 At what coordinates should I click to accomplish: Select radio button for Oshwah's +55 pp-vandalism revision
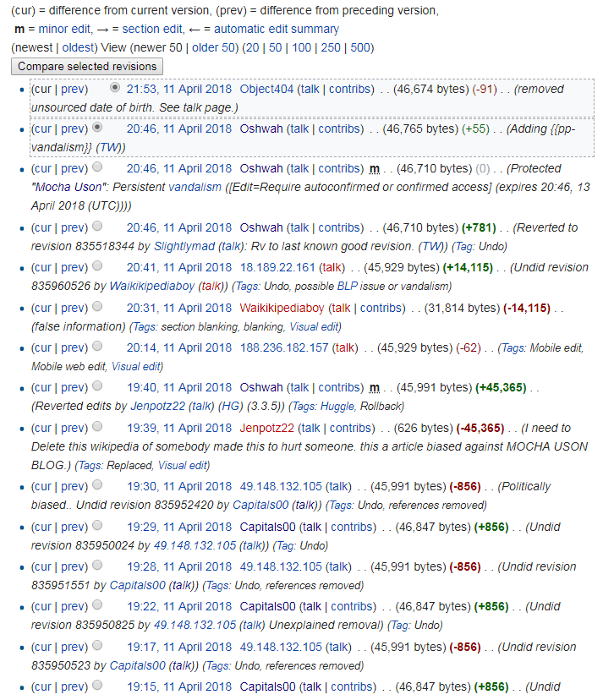(97, 127)
